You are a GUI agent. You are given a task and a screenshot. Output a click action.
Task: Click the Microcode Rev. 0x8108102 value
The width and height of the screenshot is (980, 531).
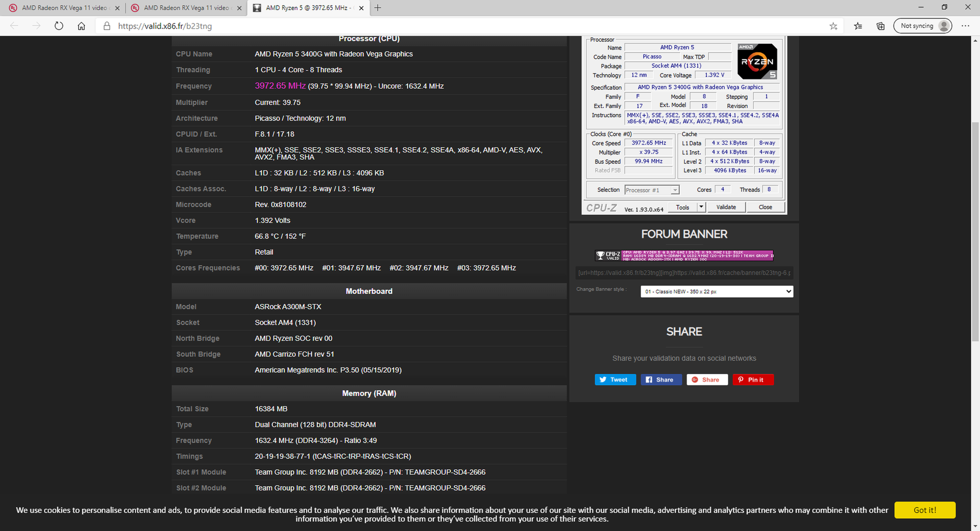pos(281,205)
